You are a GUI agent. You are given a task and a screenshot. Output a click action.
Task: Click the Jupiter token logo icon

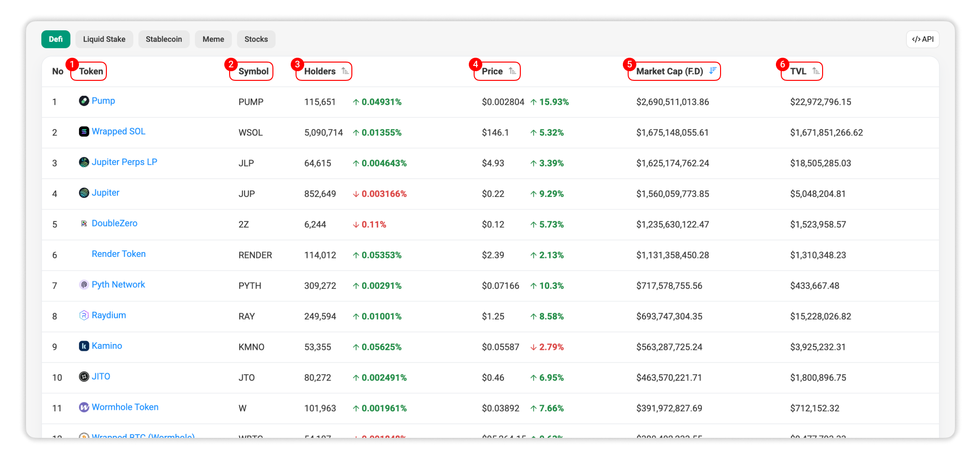coord(83,193)
